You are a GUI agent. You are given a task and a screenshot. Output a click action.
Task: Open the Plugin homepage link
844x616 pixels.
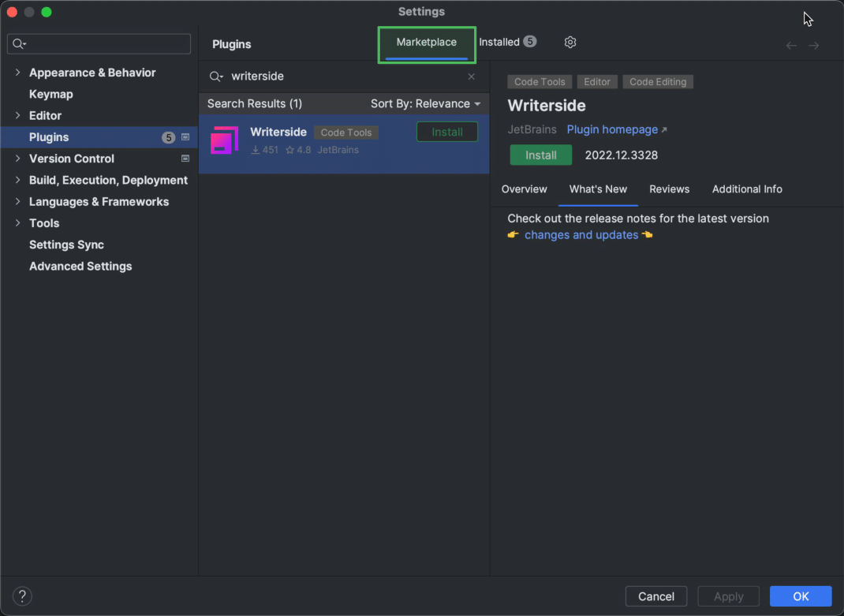click(612, 129)
